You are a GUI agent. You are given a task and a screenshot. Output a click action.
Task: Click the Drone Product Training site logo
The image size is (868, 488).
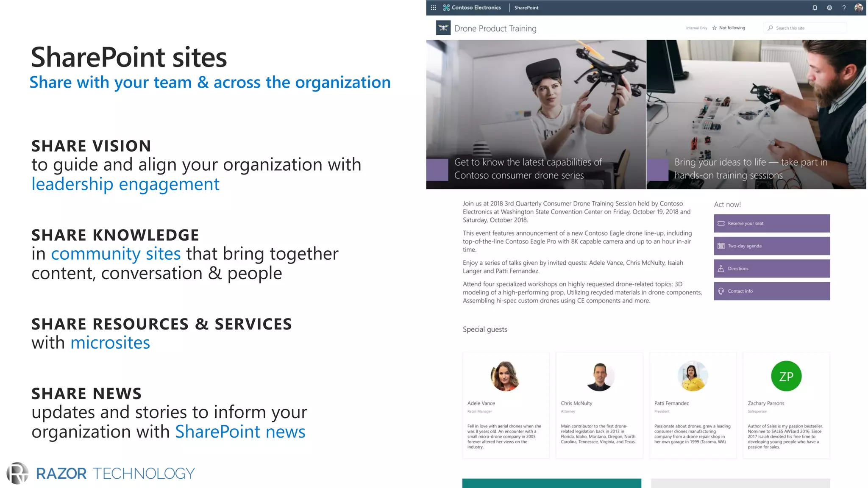point(443,28)
